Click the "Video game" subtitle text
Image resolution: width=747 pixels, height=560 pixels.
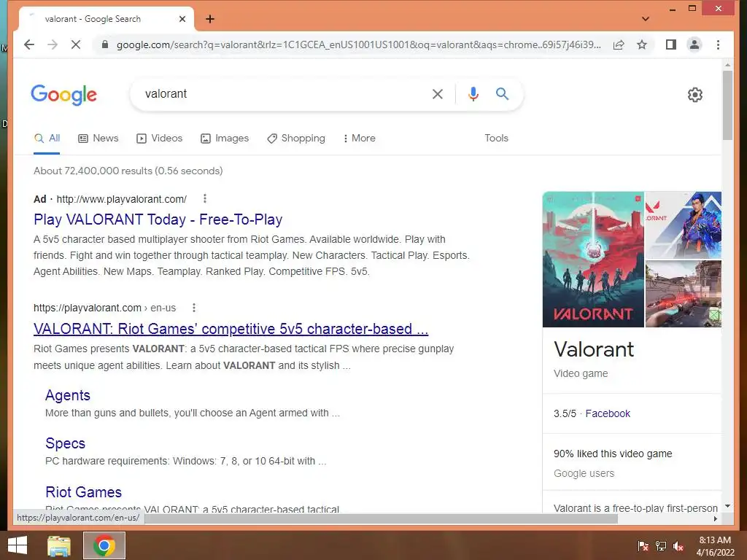point(581,374)
